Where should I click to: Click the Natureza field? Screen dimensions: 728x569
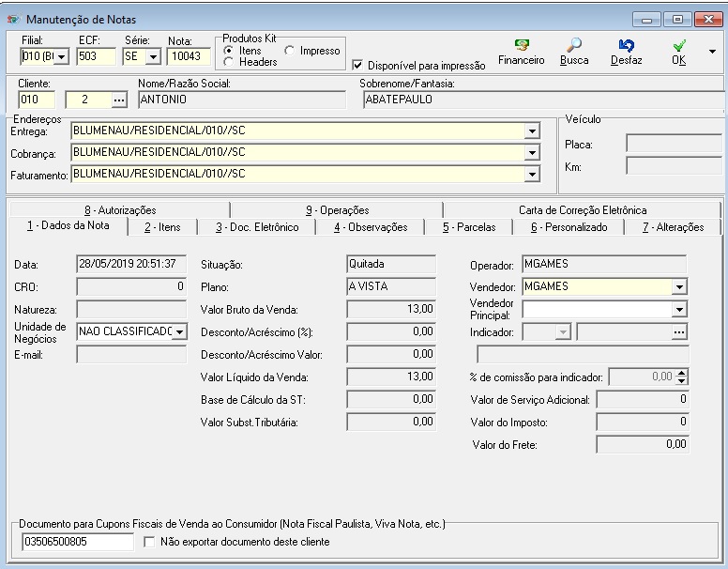[x=131, y=310]
